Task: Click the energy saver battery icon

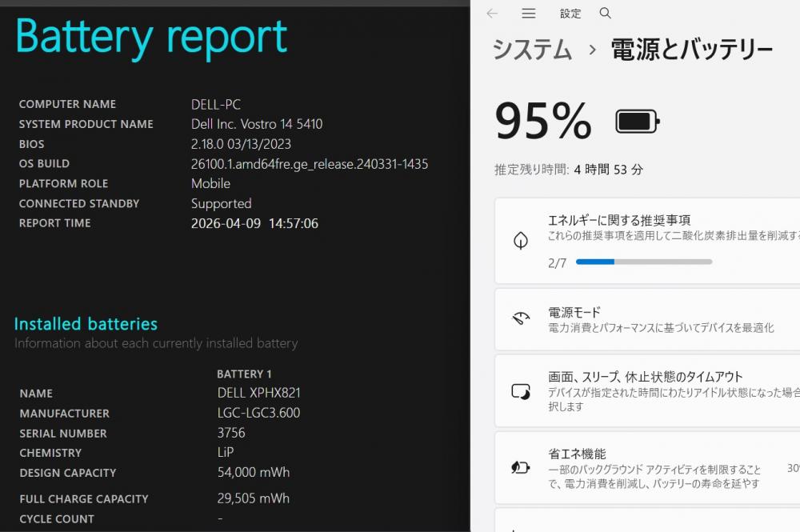Action: (x=521, y=467)
